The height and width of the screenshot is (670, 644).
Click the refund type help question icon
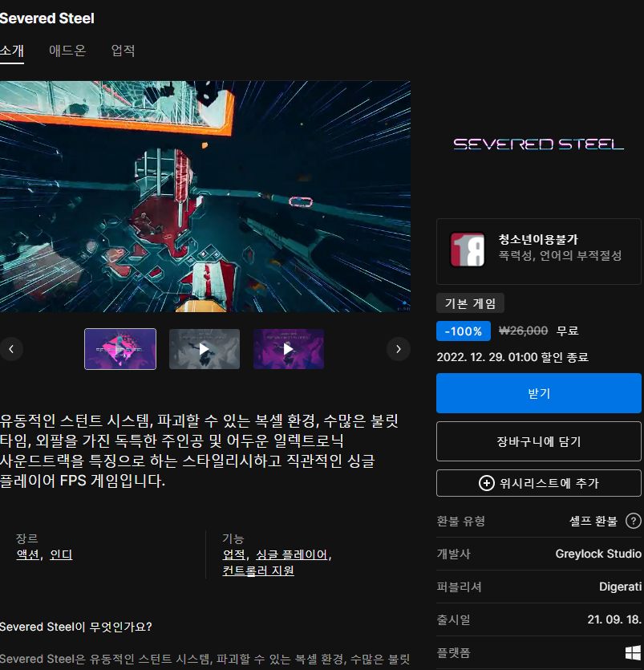pos(634,522)
